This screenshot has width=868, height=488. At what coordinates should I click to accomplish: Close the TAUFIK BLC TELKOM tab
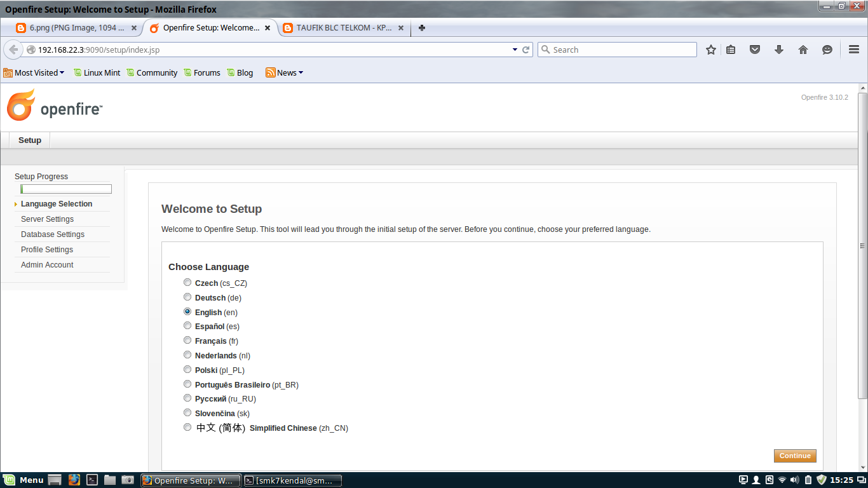pos(400,28)
